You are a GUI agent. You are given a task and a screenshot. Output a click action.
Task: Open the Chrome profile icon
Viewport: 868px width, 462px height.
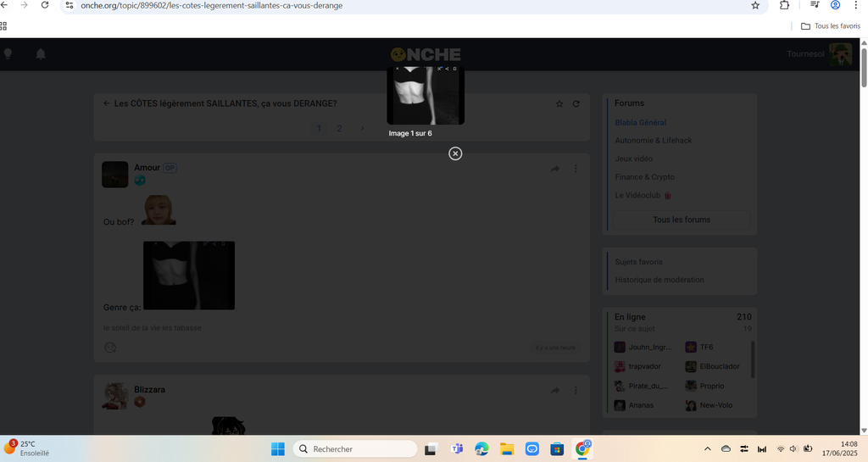click(835, 5)
